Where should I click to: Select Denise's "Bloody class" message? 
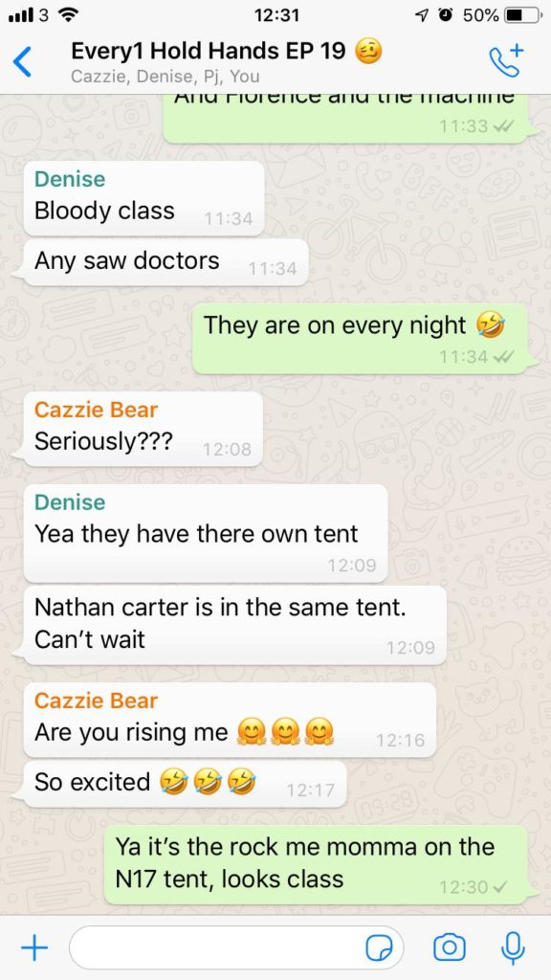point(143,198)
